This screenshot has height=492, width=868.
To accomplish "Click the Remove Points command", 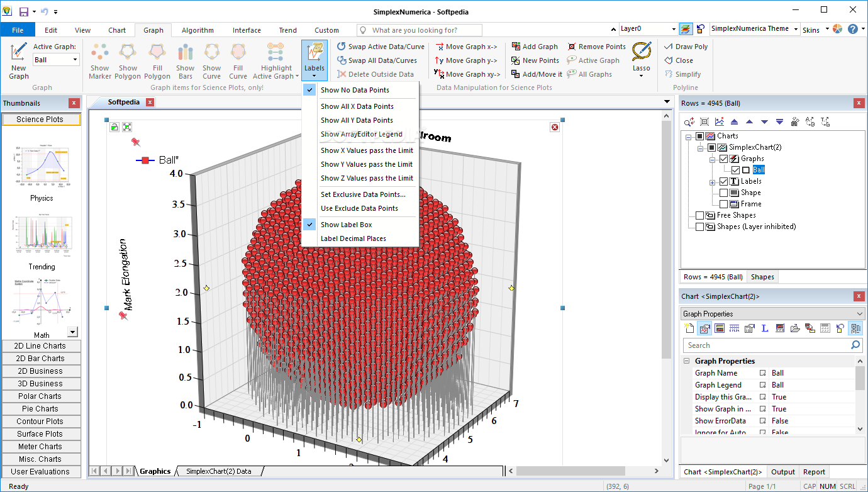I will (x=596, y=47).
